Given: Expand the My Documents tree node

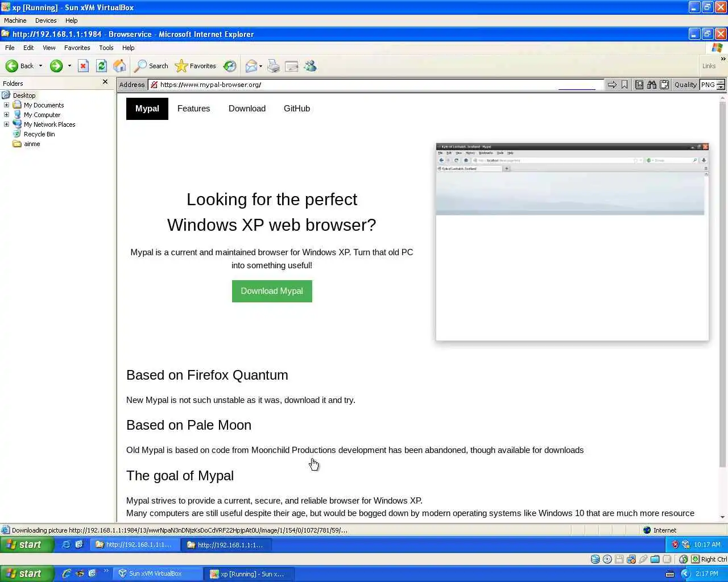Looking at the screenshot, I should [x=6, y=105].
